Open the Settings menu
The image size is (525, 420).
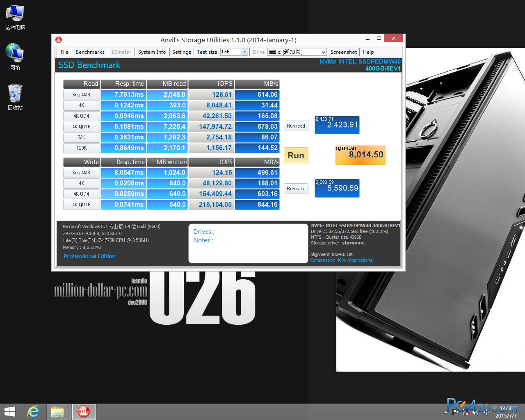click(x=181, y=52)
